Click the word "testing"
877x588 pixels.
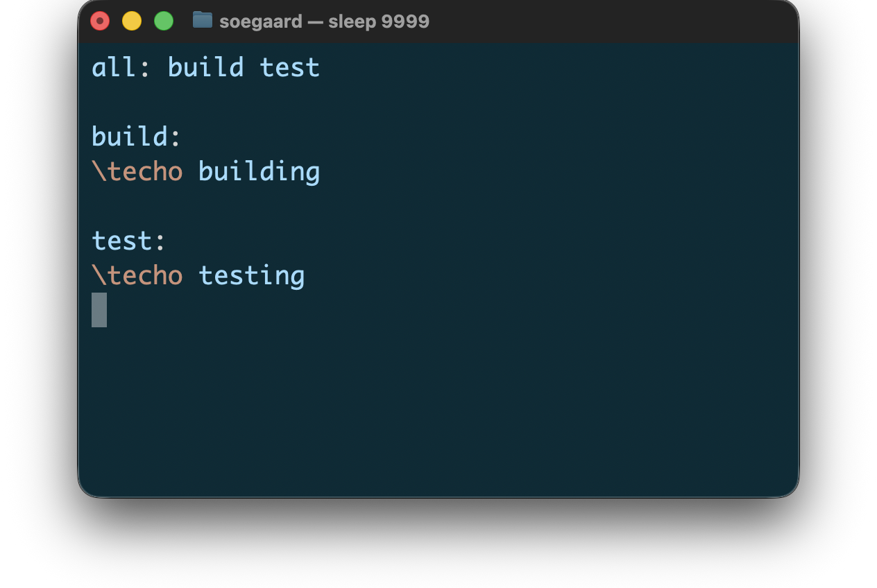251,275
